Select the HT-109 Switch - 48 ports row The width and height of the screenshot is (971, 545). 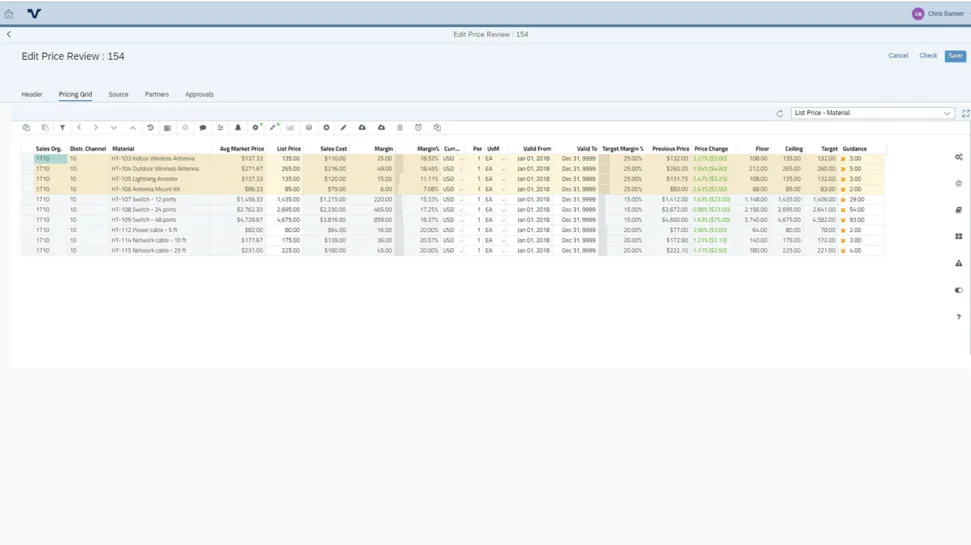click(x=143, y=220)
